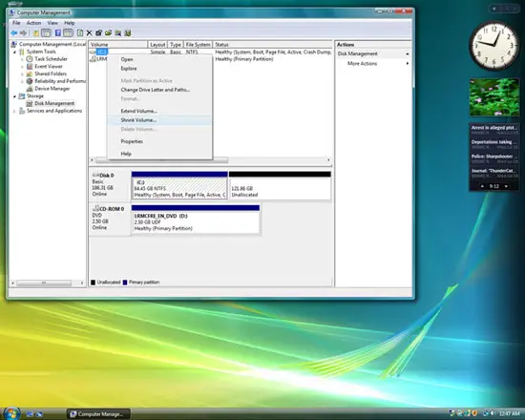Select the Event Viewer tree icon
The image size is (525, 420).
click(x=30, y=66)
